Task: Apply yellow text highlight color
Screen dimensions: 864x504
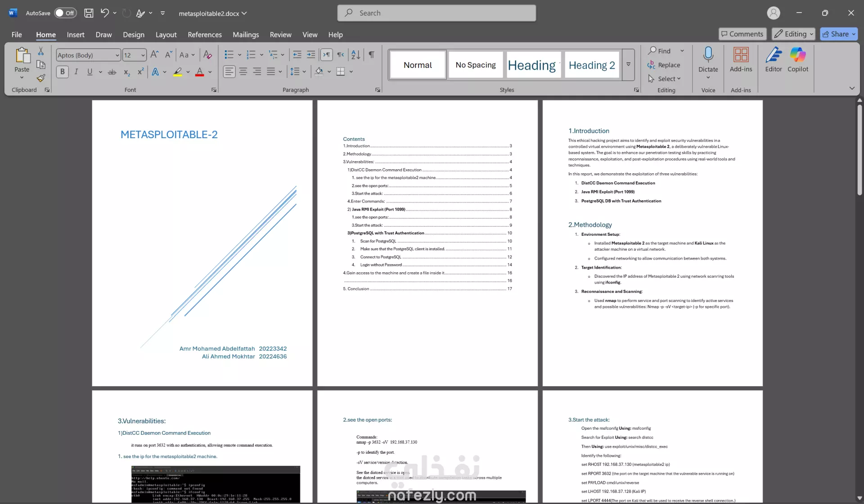Action: pos(178,72)
